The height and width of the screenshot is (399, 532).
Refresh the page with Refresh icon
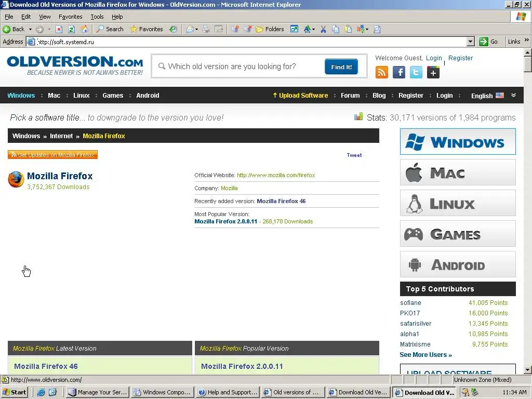pos(71,29)
